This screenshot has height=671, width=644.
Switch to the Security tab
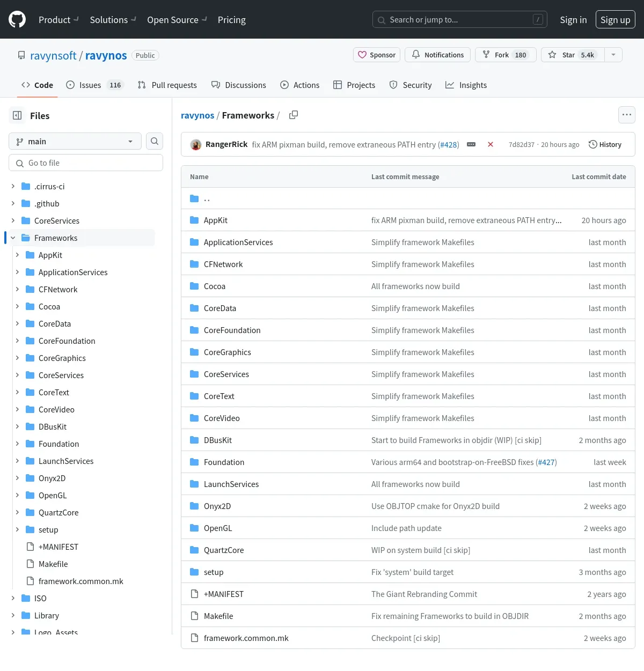click(x=411, y=85)
